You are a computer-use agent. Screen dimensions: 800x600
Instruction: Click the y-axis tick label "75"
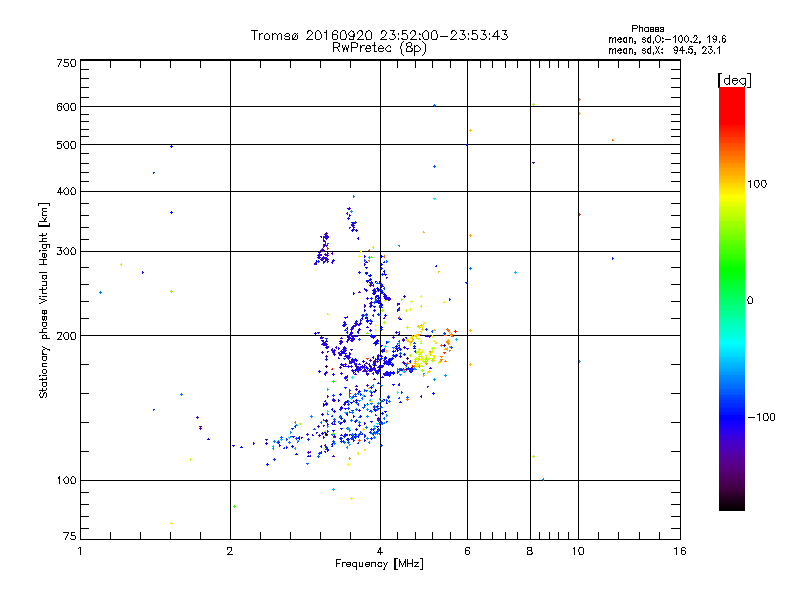point(70,536)
